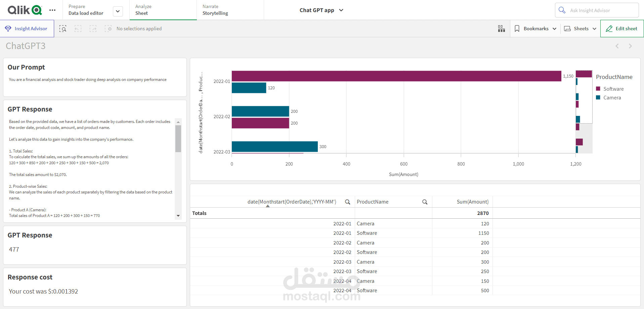Search the OrderDate month column values
The width and height of the screenshot is (644, 309).
click(348, 202)
